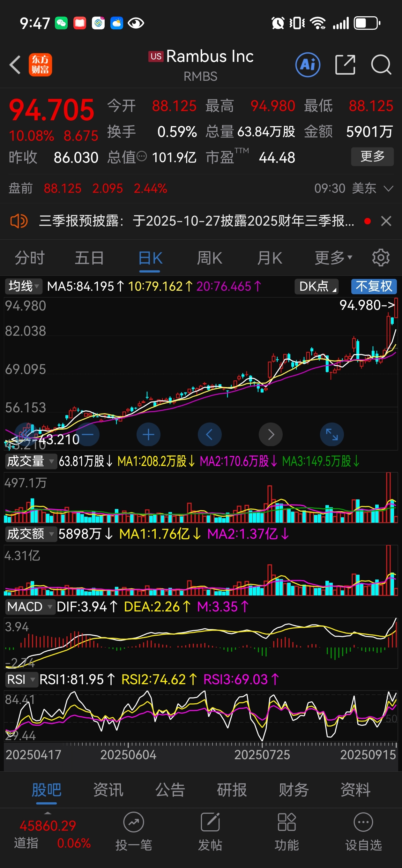
Task: Select the 日K tab
Action: [150, 258]
